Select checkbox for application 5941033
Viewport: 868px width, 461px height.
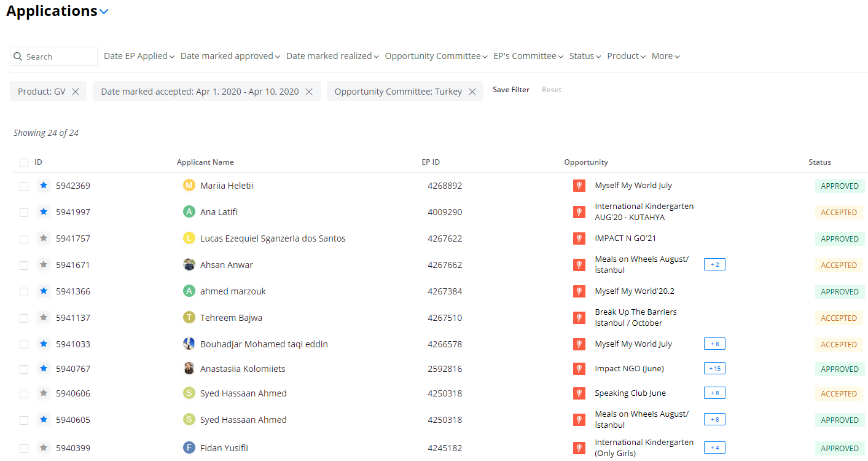24,344
